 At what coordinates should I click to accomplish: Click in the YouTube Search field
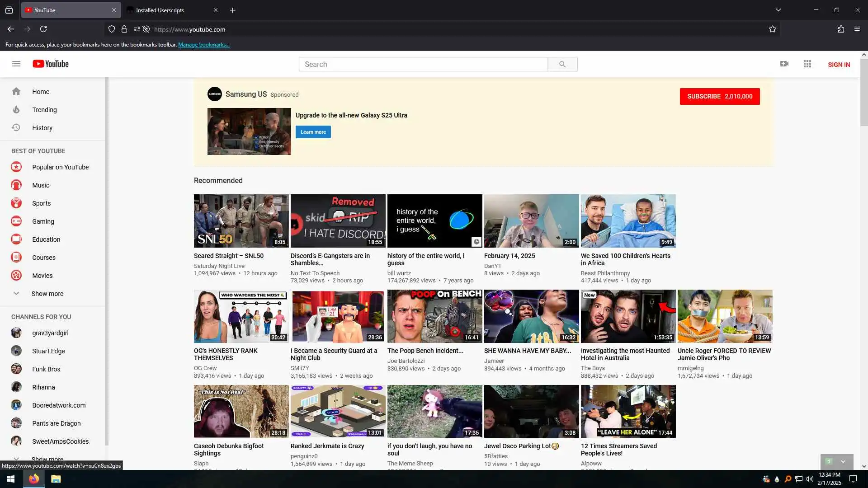click(423, 64)
